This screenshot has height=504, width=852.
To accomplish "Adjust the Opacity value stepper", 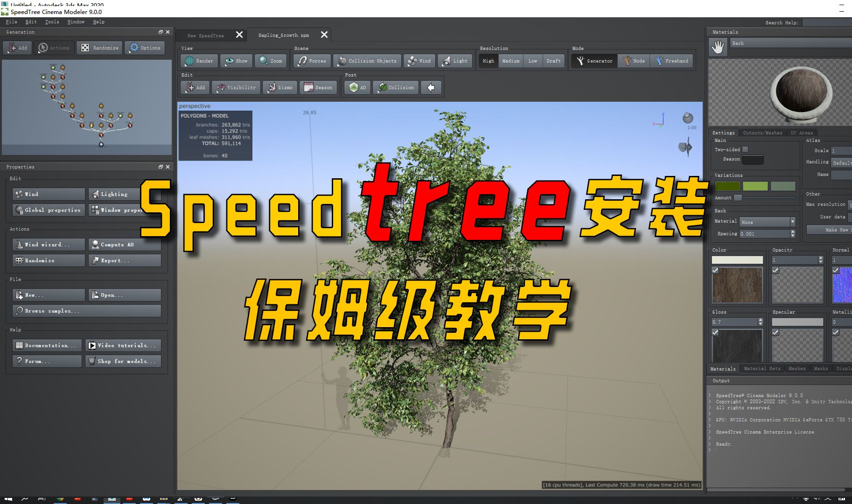I will point(821,260).
